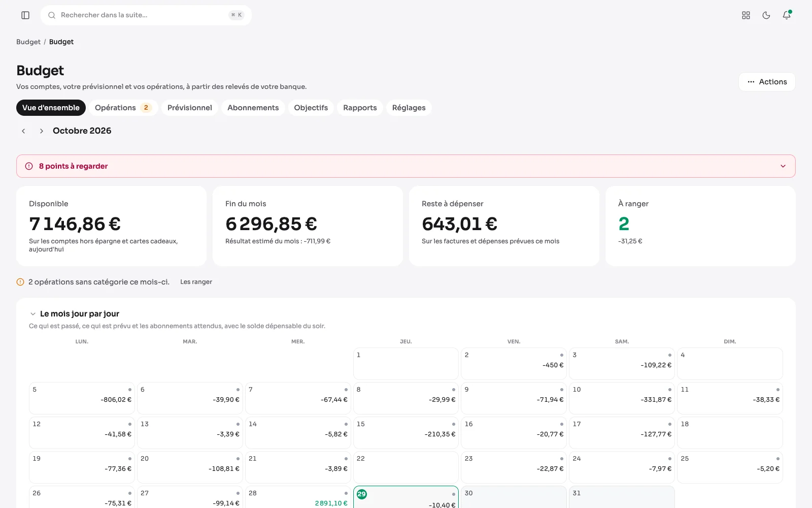Screen dimensions: 812x508
Task: Select day 20 with -108,81 €
Action: click(190, 467)
